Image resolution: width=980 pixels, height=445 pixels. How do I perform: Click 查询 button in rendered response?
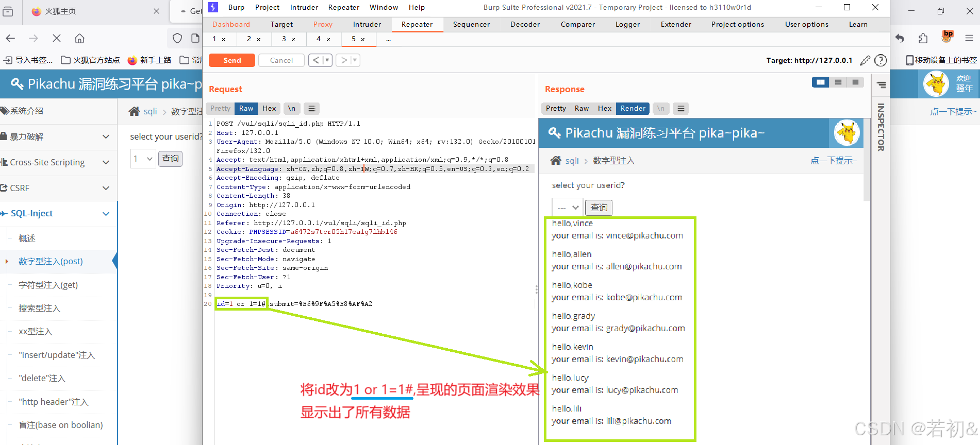(599, 208)
